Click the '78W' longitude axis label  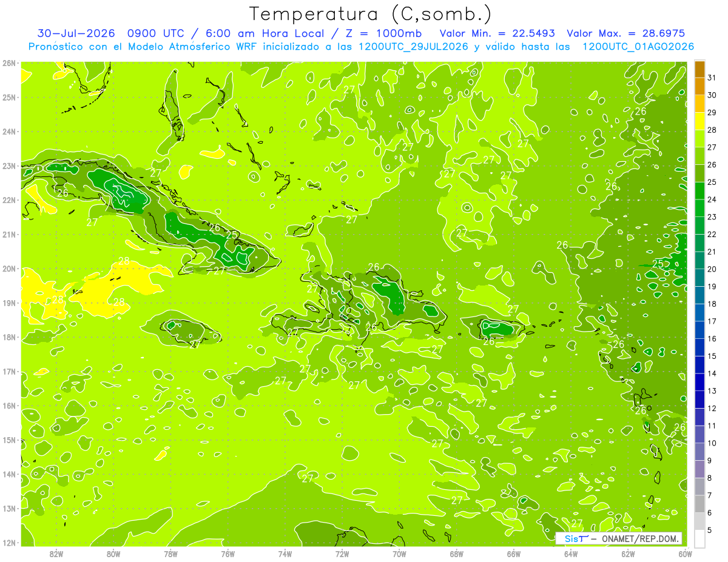coord(170,554)
